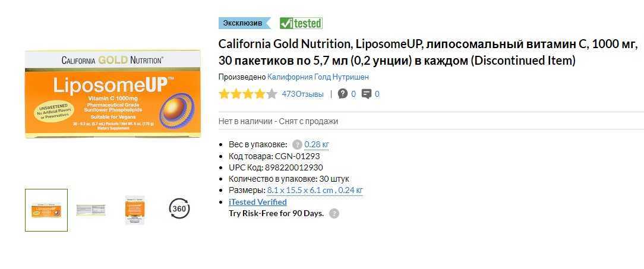644x269 pixels.
Task: Select the first front box thumbnail
Action: pos(46,210)
